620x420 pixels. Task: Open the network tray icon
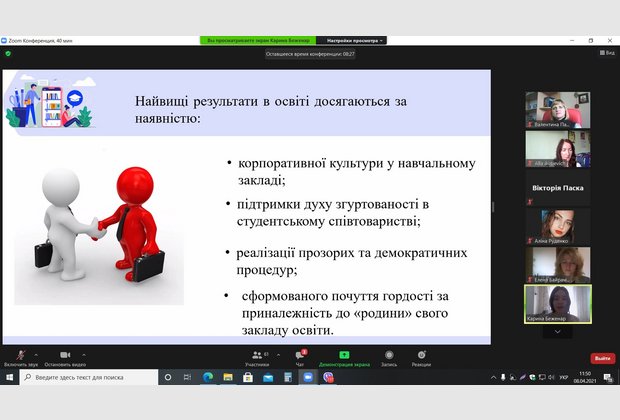click(542, 378)
